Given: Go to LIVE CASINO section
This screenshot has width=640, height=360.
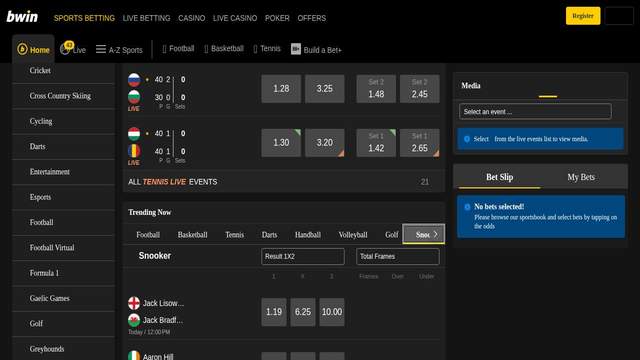Looking at the screenshot, I should 235,18.
